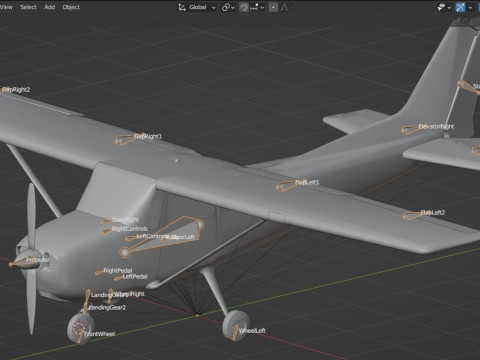Viewport: 480px width, 360px height.
Task: Select the LandingGear2 bone
Action: click(85, 308)
